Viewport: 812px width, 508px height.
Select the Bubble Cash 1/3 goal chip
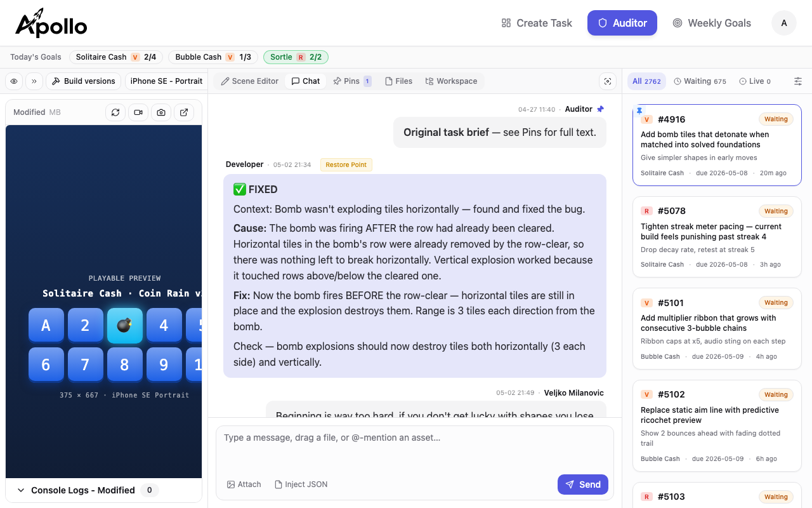point(213,57)
